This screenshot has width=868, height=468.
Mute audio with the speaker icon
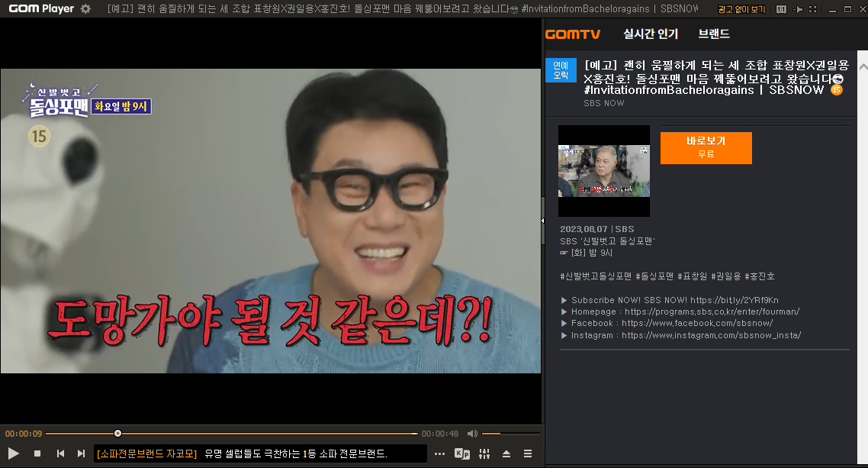pos(473,433)
